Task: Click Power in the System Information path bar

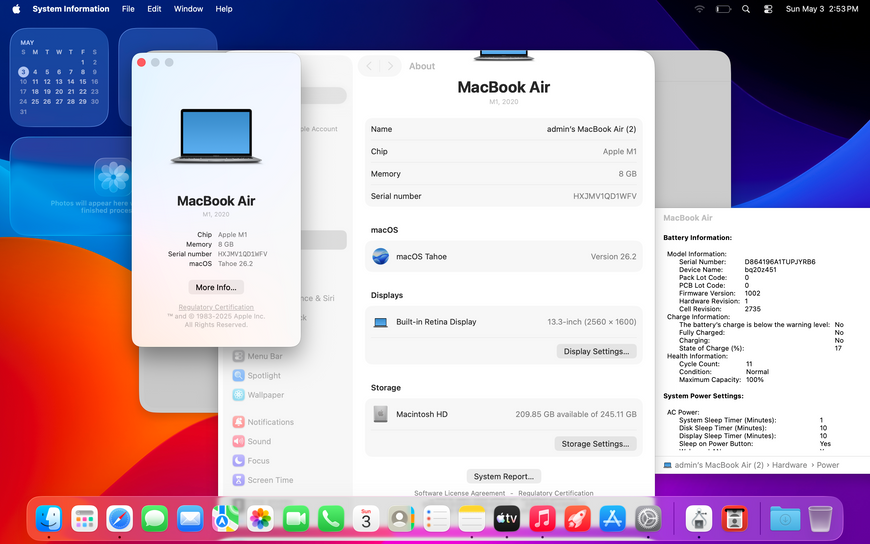Action: [828, 465]
